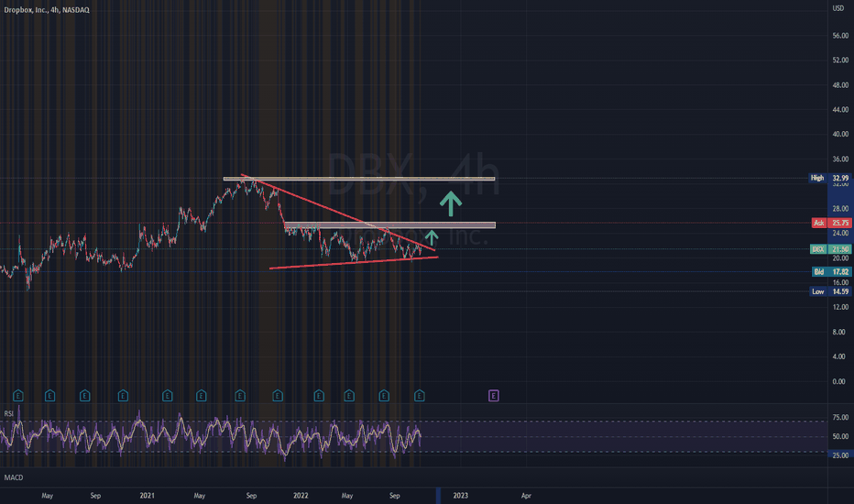Click the 48.00 price axis value
Image resolution: width=854 pixels, height=504 pixels.
[x=840, y=85]
